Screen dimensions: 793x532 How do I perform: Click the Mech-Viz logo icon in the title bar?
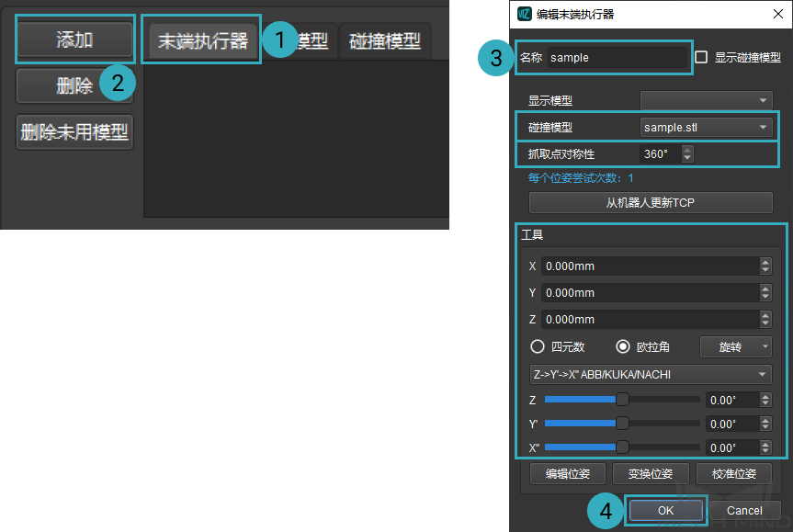coord(525,14)
